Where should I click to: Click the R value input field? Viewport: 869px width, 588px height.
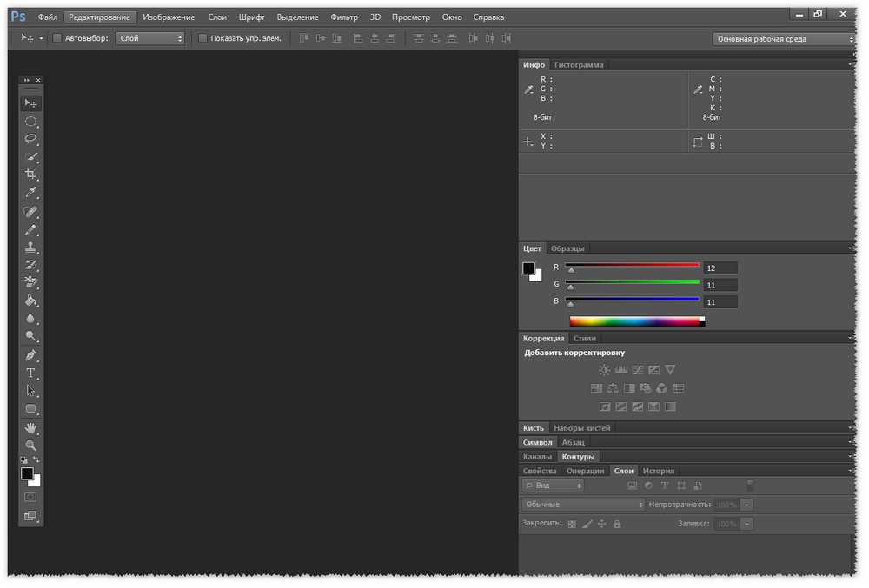[x=721, y=268]
